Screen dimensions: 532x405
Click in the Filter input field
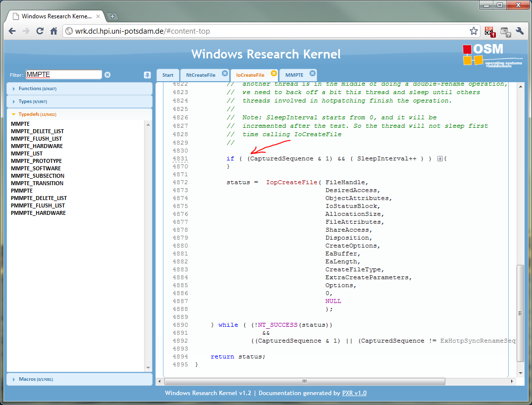(64, 75)
